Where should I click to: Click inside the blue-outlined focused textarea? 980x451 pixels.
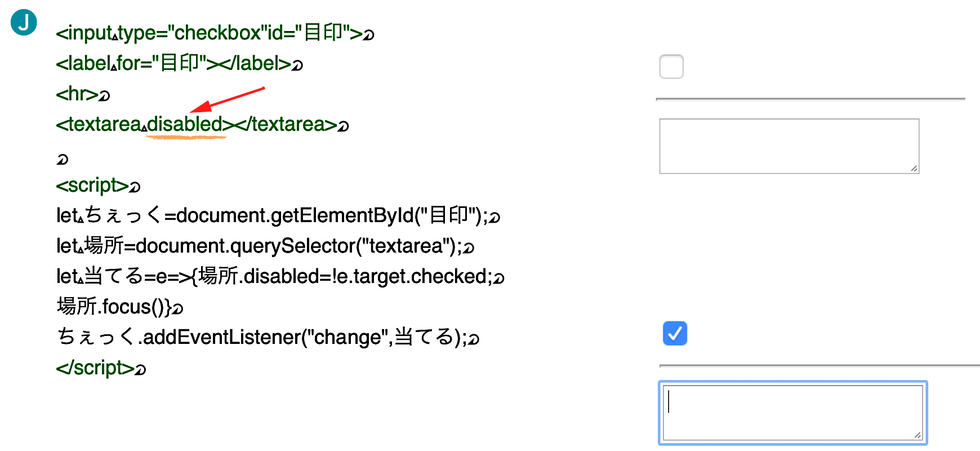click(793, 413)
